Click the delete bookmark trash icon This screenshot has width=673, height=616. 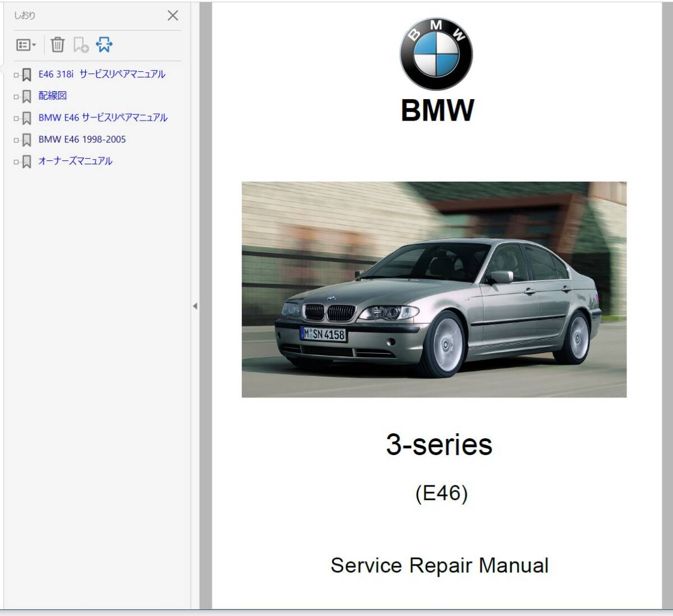click(57, 45)
